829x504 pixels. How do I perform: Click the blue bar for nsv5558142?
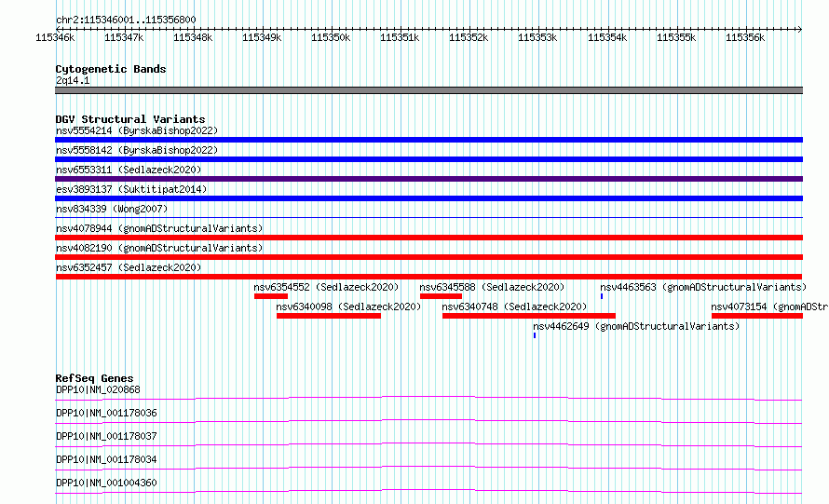point(428,159)
